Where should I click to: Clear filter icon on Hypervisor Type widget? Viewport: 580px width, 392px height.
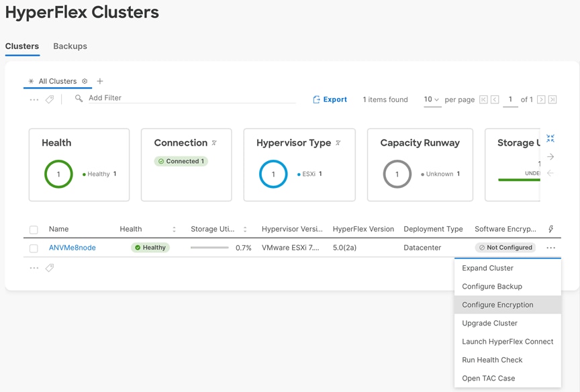(x=338, y=143)
